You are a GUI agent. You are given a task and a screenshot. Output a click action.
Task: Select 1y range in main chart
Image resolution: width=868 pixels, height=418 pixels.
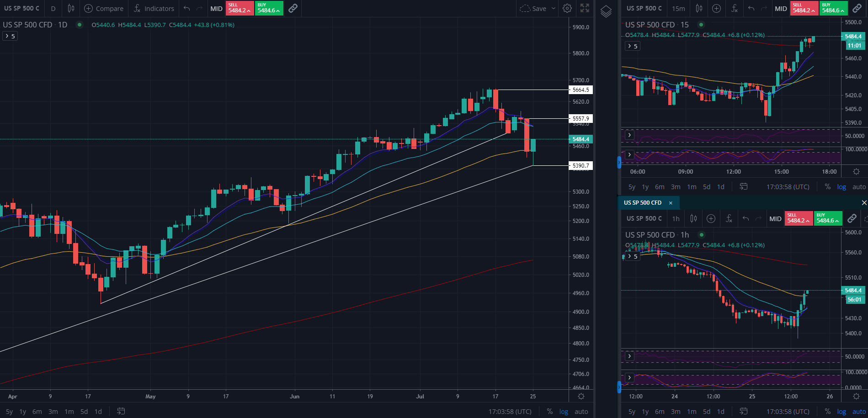point(23,411)
